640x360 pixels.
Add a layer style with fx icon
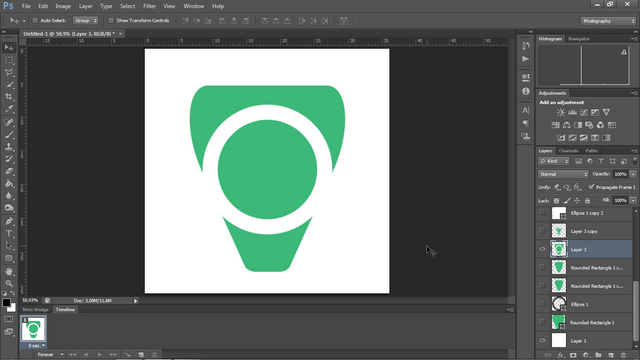(x=560, y=355)
